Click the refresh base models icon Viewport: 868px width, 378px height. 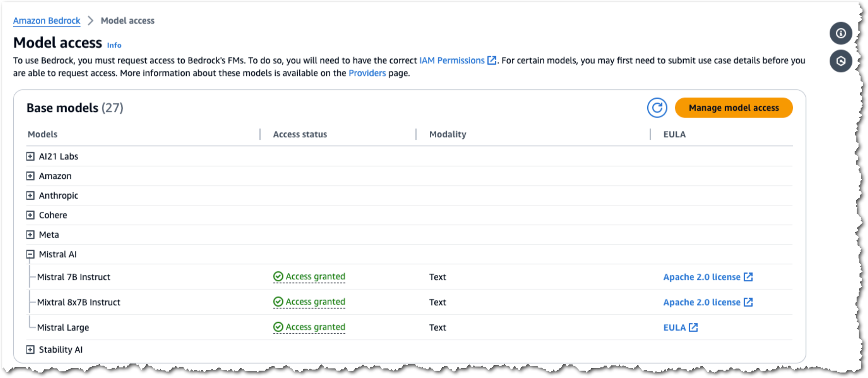tap(657, 108)
